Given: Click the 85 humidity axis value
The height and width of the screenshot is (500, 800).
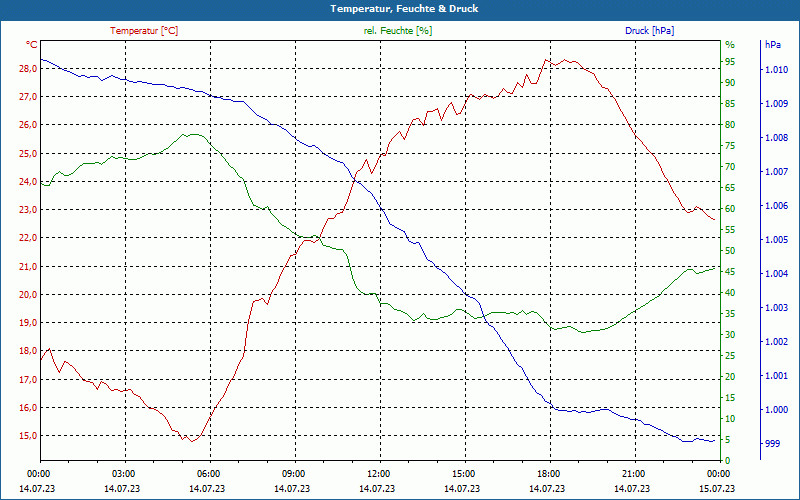Looking at the screenshot, I should [730, 104].
